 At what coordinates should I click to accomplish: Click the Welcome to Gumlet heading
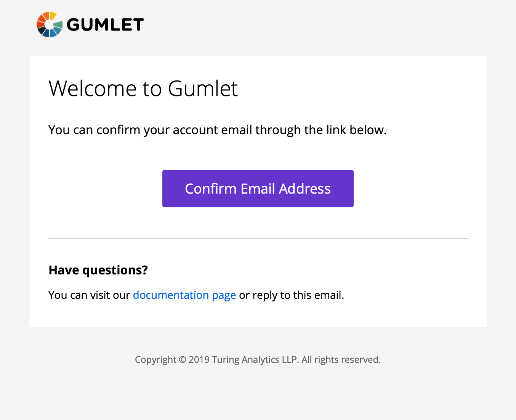[x=143, y=88]
